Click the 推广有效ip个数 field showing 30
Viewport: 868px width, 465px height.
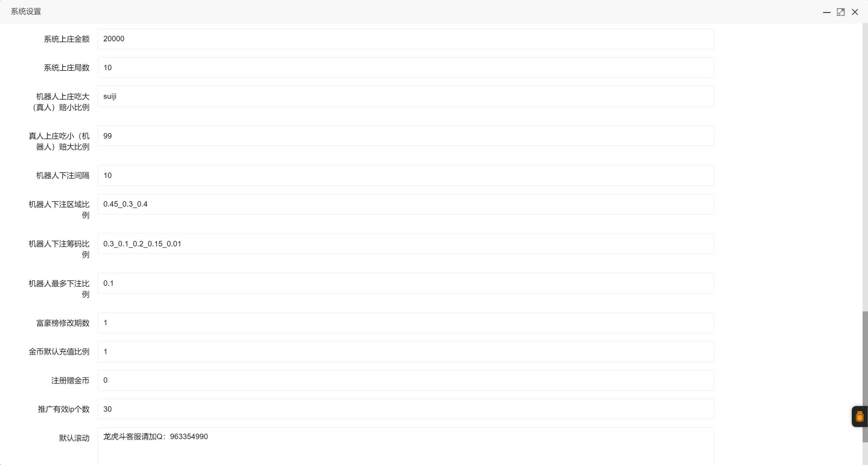tap(406, 409)
